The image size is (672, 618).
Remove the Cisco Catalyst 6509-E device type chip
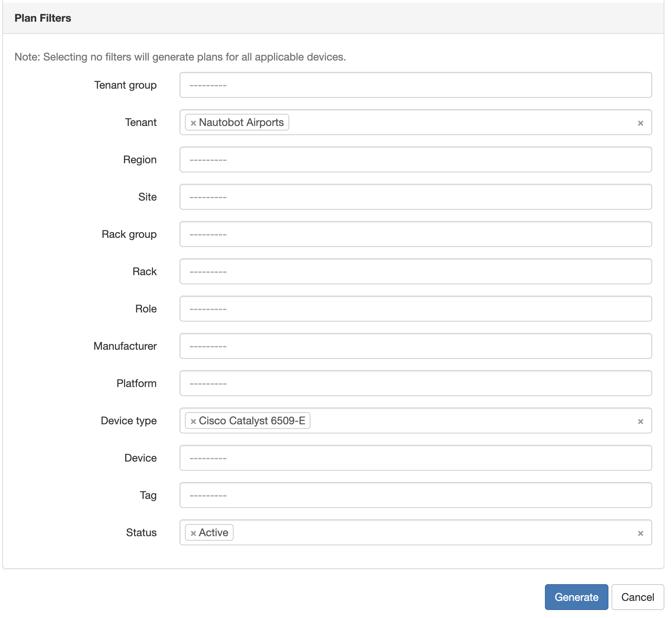193,420
